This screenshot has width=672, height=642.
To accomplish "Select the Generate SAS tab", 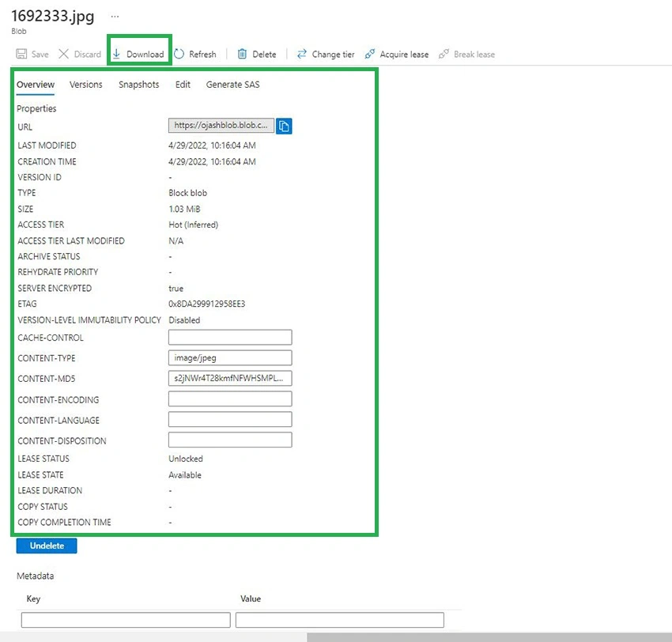I will [232, 85].
